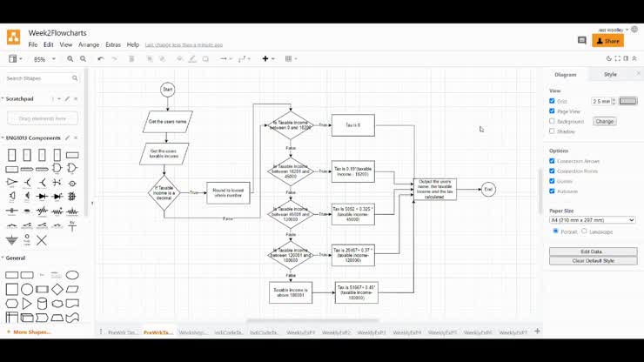
Task: Click the pages menu dots icon
Action: point(101,332)
